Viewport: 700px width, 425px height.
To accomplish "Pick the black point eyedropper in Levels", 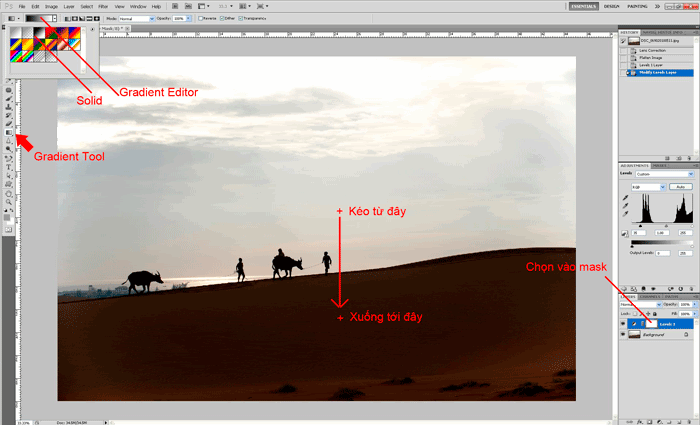I will [x=625, y=199].
